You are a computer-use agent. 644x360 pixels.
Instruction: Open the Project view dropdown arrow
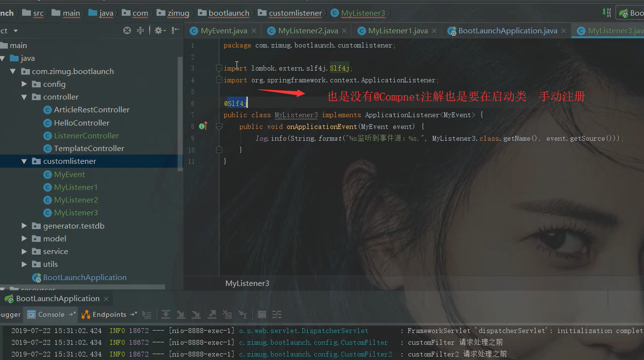[16, 31]
